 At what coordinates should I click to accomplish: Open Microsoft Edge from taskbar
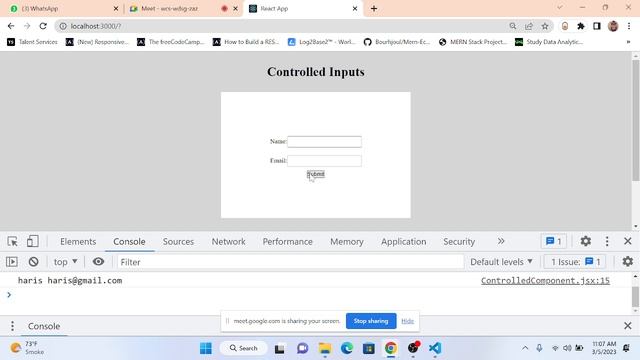[x=347, y=348]
